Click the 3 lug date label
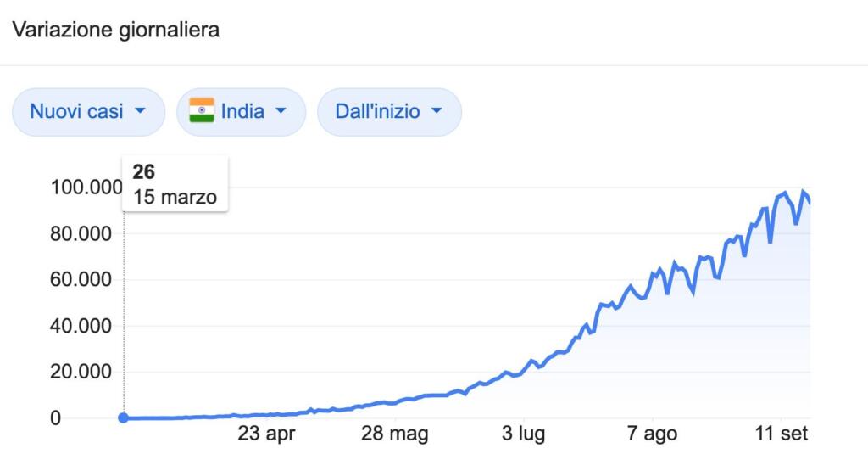Image resolution: width=868 pixels, height=465 pixels. [522, 434]
